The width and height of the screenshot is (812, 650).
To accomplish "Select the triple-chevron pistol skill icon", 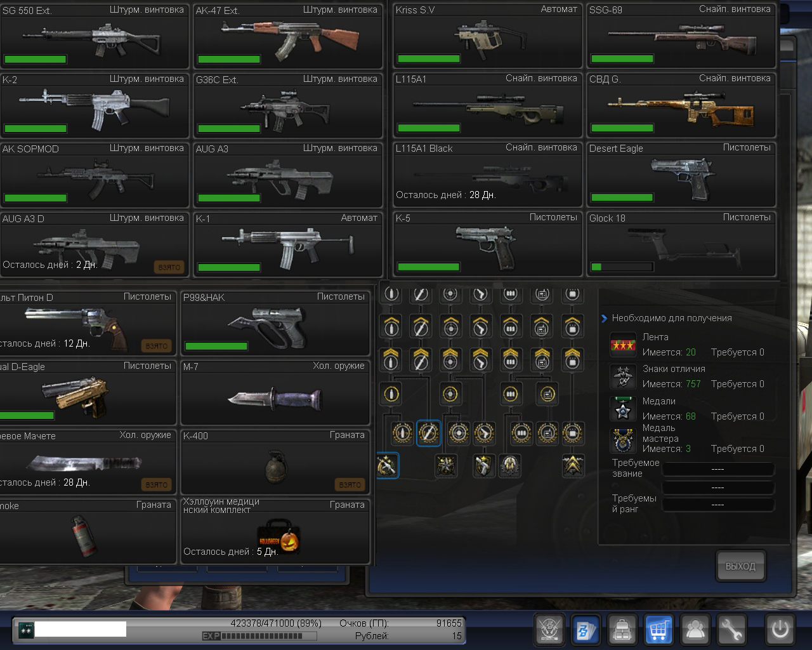I will click(480, 359).
